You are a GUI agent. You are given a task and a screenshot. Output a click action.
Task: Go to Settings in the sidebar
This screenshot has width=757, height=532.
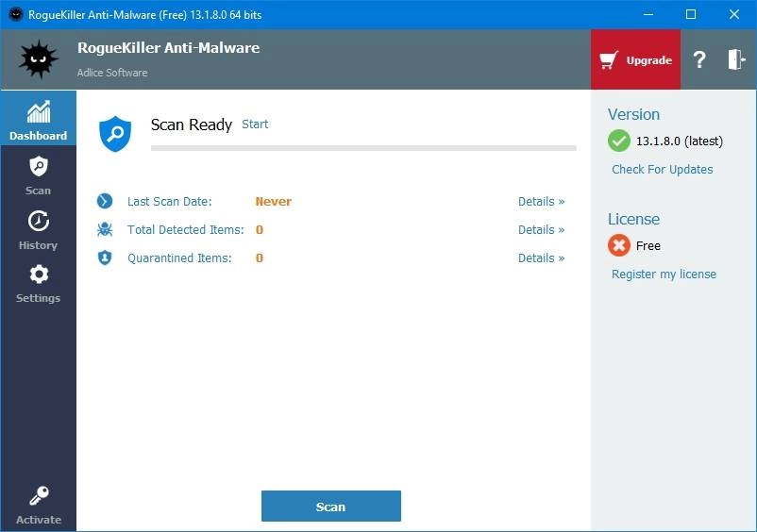(x=38, y=284)
